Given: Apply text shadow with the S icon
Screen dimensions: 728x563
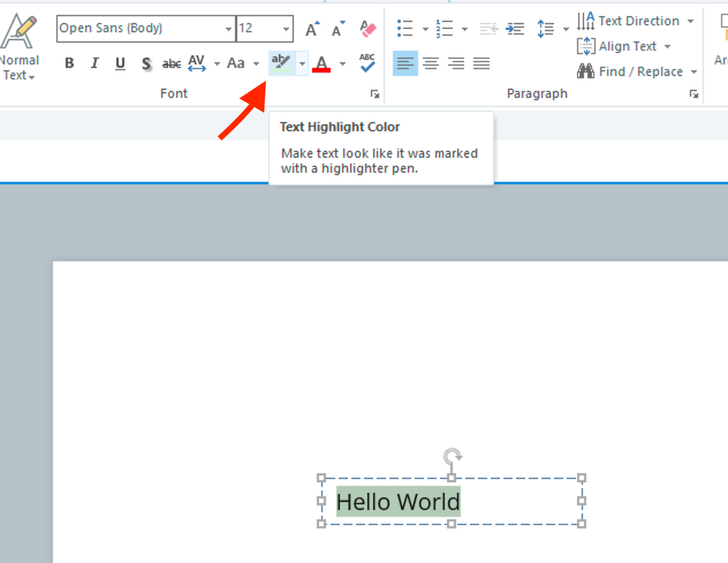Looking at the screenshot, I should click(x=146, y=64).
